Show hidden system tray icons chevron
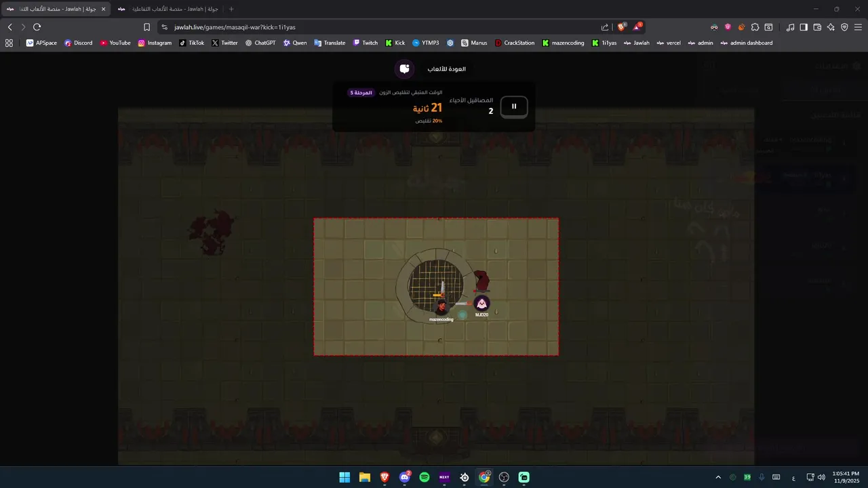Screen dimensions: 868x488 tap(717, 477)
